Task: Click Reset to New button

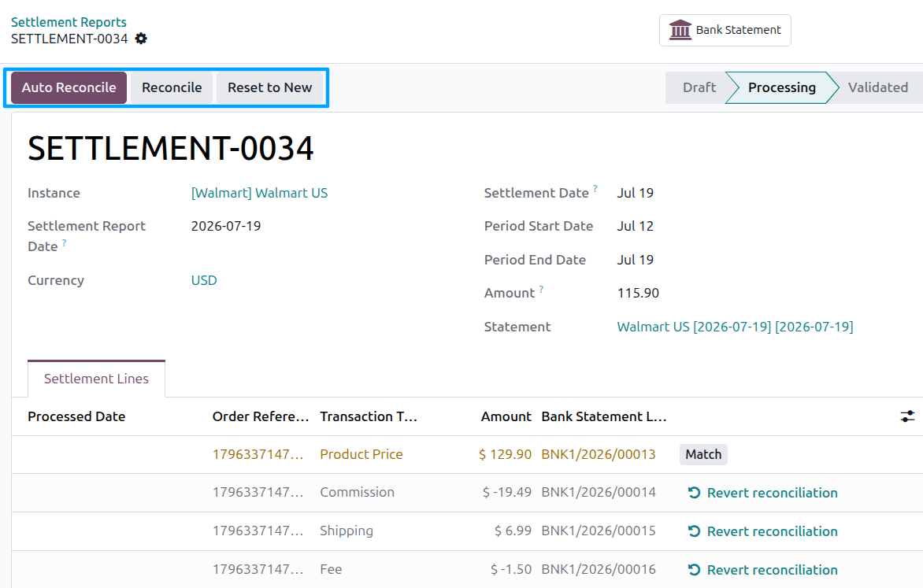Action: 269,87
